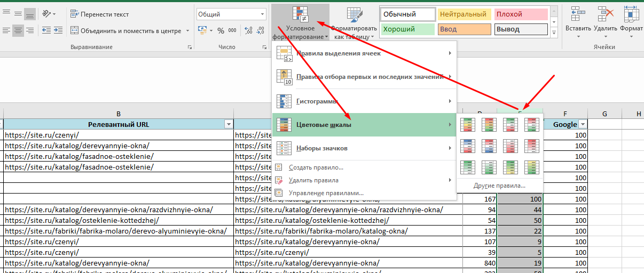644x273 pixels.
Task: Apply middle vertical alignment
Action: [x=17, y=14]
